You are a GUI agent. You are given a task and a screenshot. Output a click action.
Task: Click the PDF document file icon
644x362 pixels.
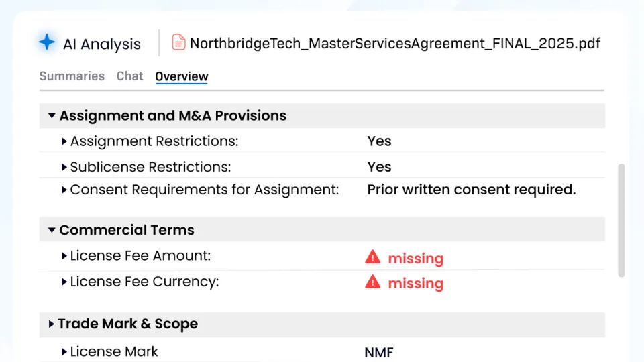pos(178,42)
